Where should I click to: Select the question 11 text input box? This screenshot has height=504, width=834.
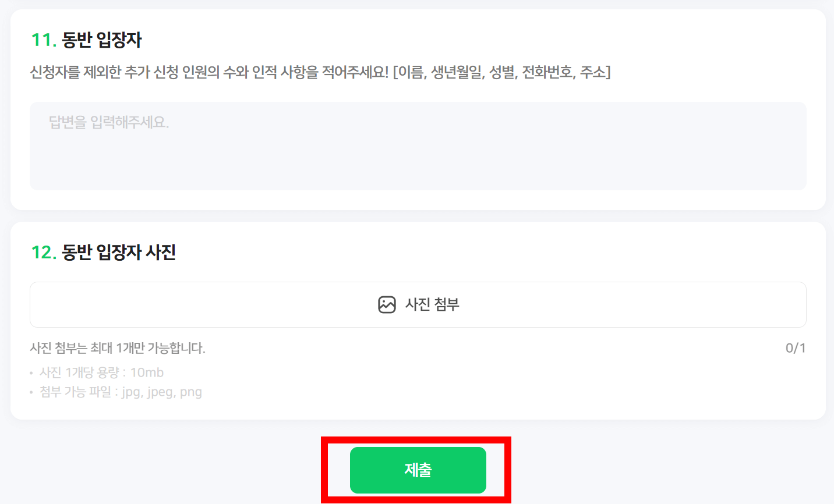click(x=417, y=145)
